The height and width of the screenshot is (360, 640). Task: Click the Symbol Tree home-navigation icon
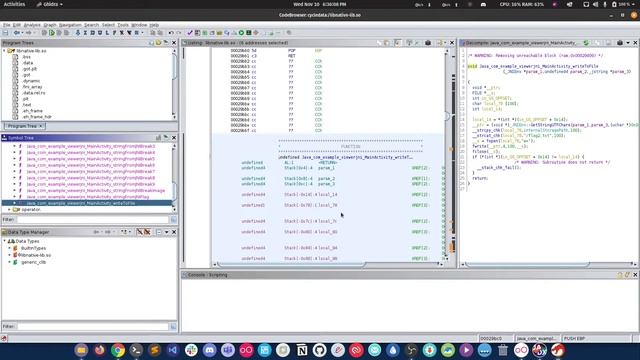pyautogui.click(x=166, y=138)
